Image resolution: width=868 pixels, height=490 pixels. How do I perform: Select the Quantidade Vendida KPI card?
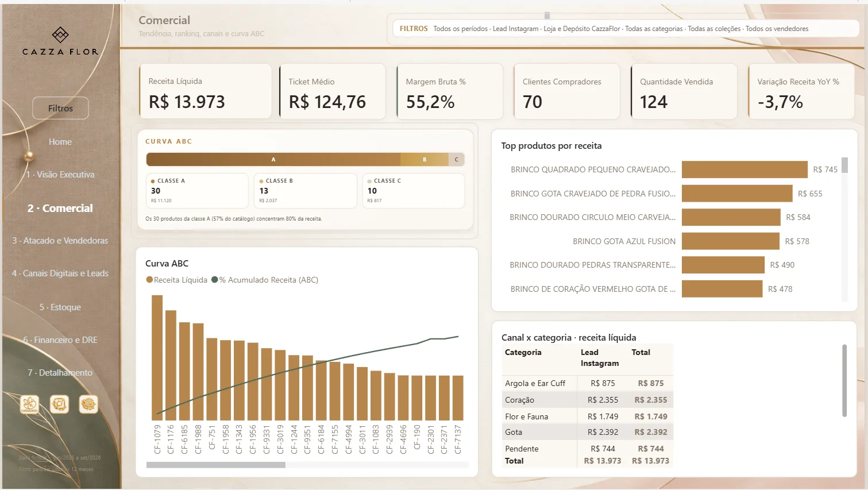coord(684,91)
